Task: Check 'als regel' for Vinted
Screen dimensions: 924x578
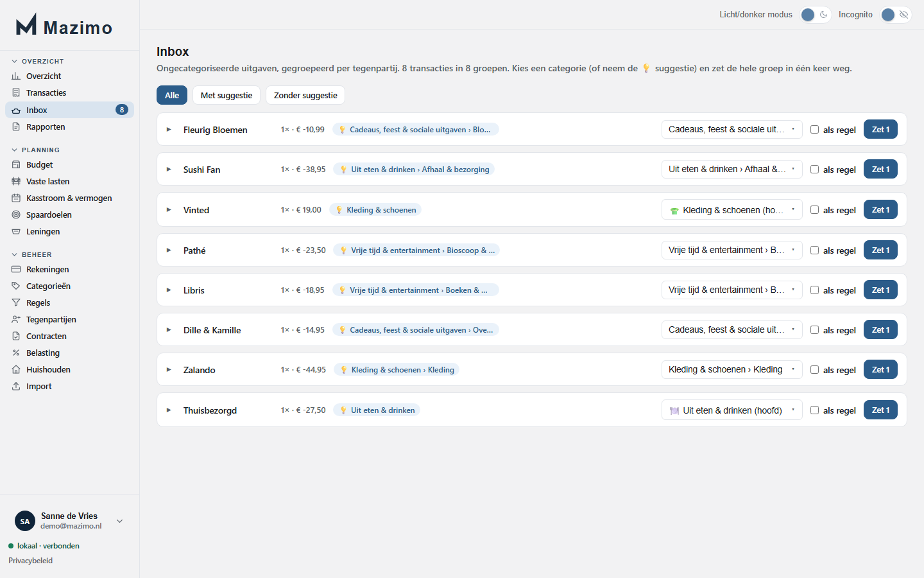Action: 814,209
